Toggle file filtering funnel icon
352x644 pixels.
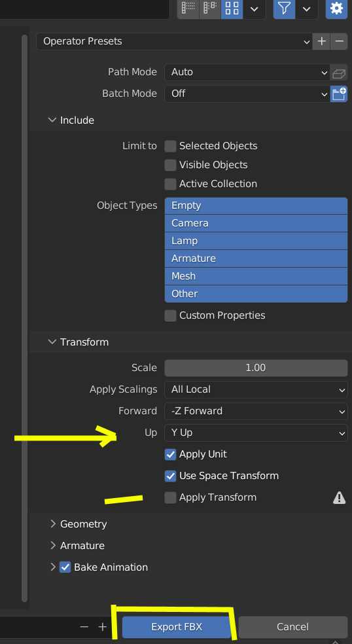pos(284,9)
